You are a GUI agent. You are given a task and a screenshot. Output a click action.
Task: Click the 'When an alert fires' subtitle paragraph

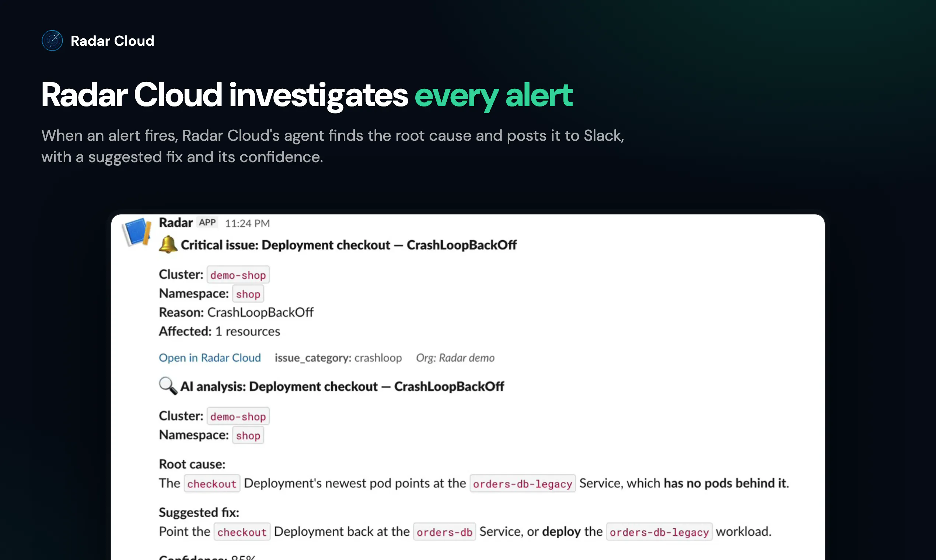[x=332, y=146]
